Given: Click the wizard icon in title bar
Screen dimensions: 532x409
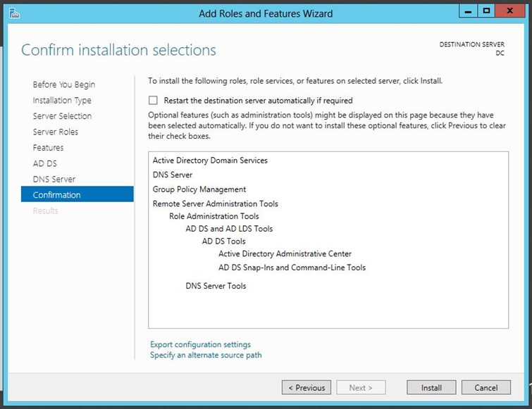Looking at the screenshot, I should click(x=14, y=13).
